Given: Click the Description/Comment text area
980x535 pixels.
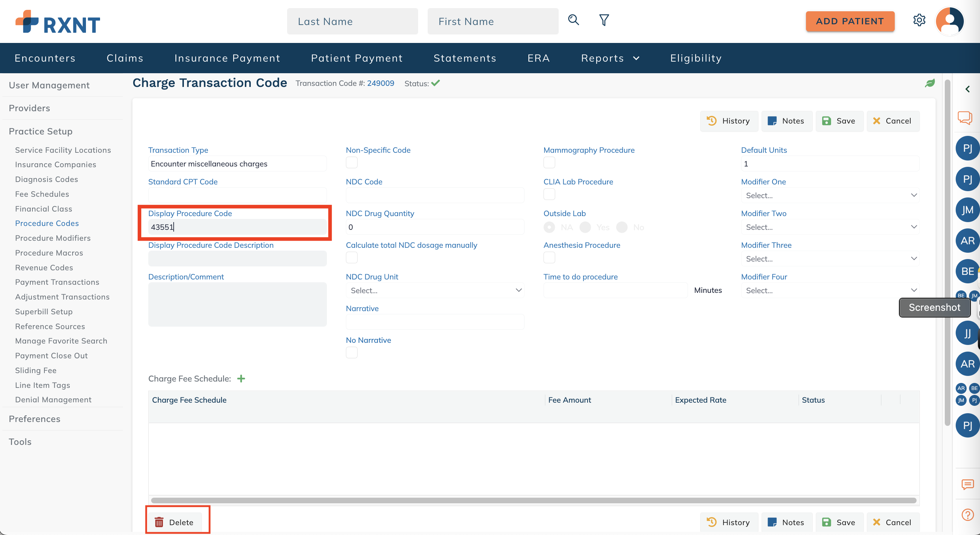Looking at the screenshot, I should pyautogui.click(x=237, y=304).
